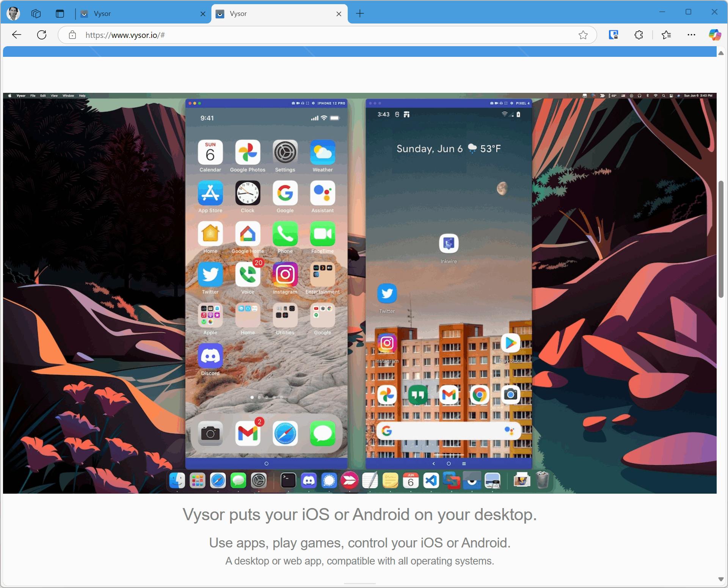The width and height of the screenshot is (728, 588).
Task: Open the Copilot icon in browser toolbar
Action: pyautogui.click(x=714, y=35)
